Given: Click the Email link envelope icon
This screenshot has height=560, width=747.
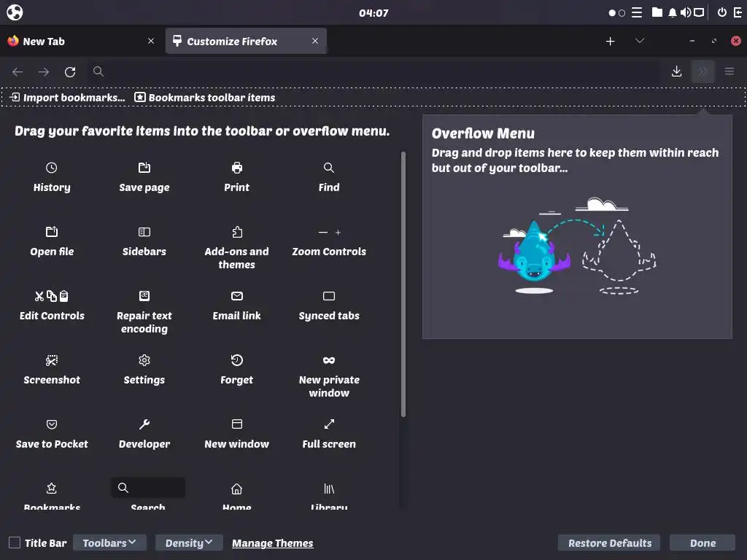Looking at the screenshot, I should pyautogui.click(x=237, y=296).
